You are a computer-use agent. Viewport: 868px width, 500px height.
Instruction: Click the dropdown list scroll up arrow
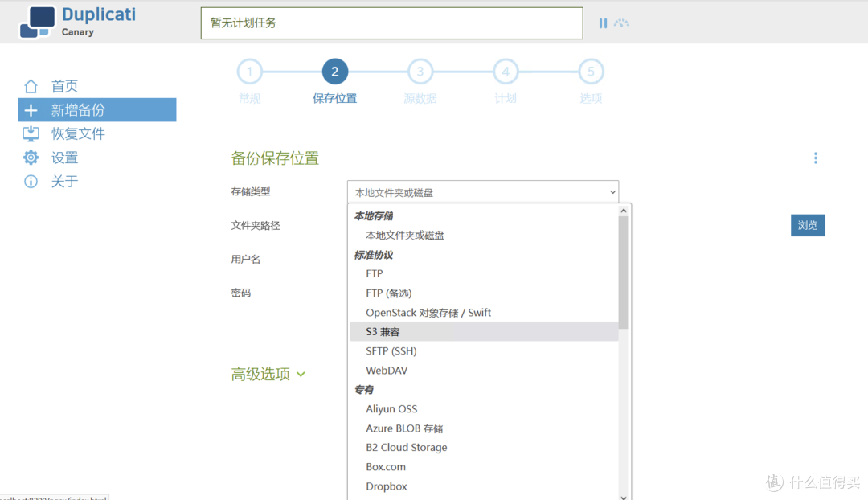click(624, 211)
